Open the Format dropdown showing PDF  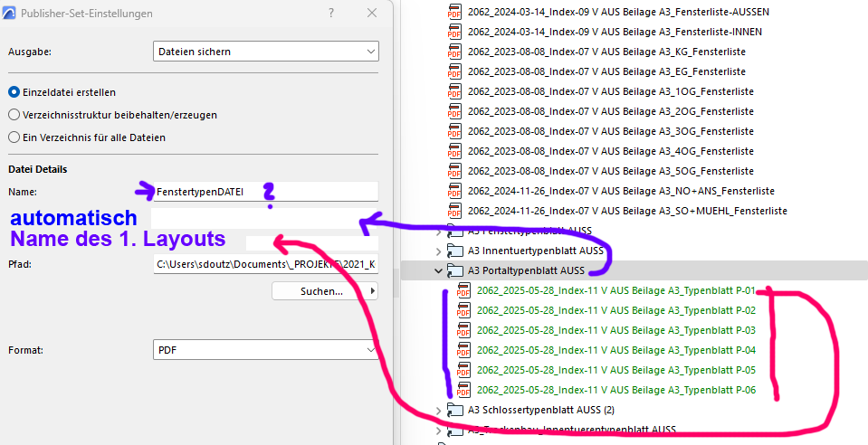(266, 350)
